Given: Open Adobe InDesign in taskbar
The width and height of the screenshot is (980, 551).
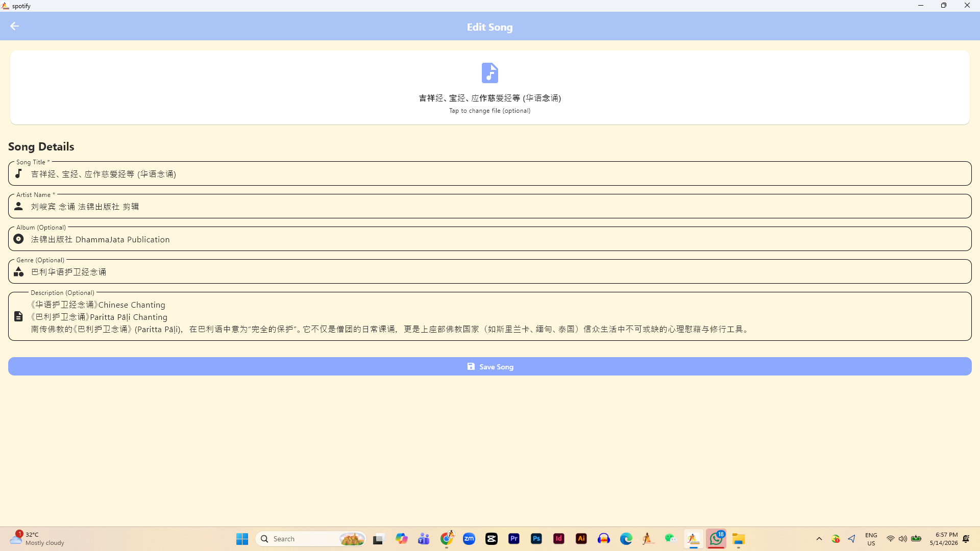Looking at the screenshot, I should point(559,539).
